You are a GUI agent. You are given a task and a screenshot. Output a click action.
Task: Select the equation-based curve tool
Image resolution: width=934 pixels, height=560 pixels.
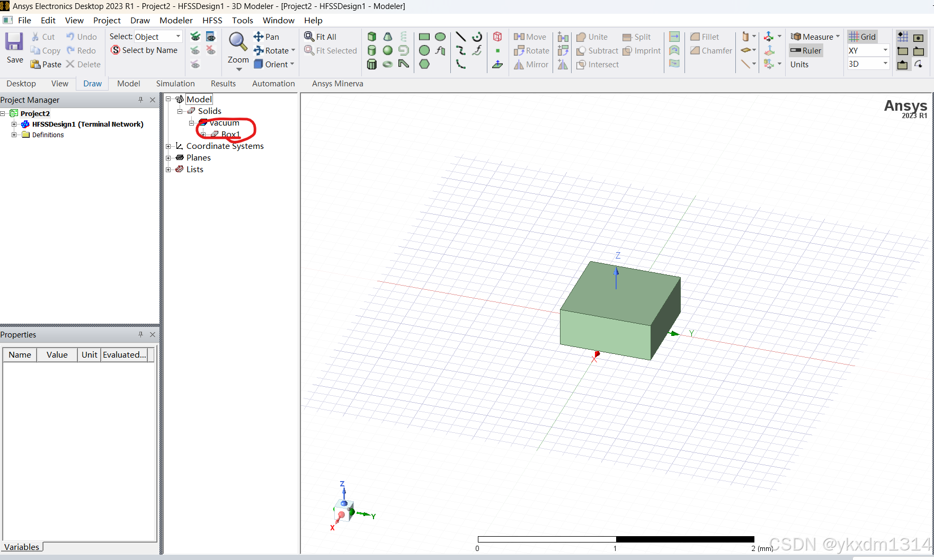[x=477, y=50]
